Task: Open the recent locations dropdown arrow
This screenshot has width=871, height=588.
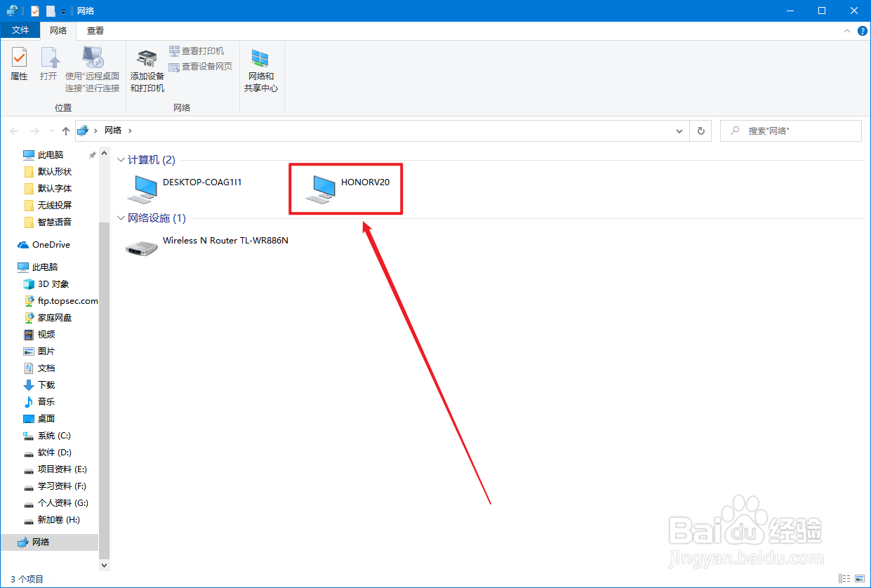Action: [51, 131]
